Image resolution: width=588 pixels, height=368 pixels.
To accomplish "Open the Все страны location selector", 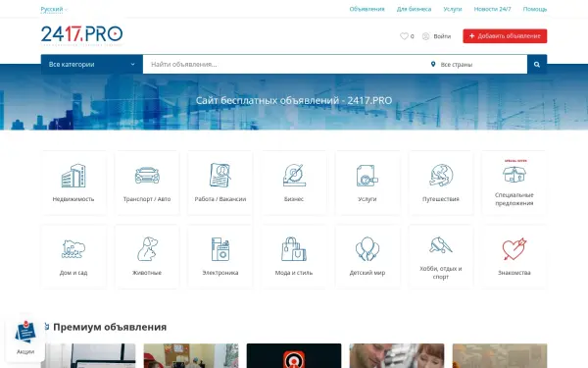I will coord(477,64).
